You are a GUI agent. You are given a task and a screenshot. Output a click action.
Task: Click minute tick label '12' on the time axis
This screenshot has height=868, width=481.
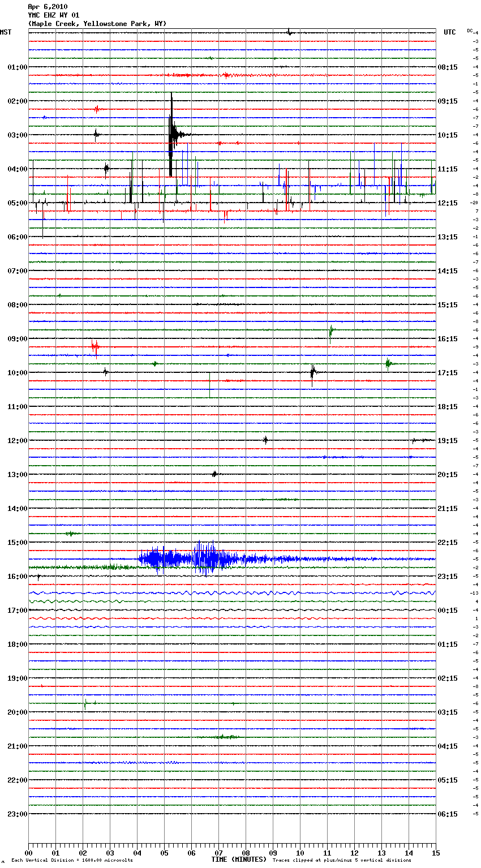(354, 853)
